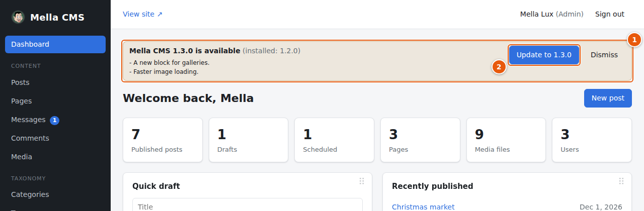Click the Media files stat card
The image size is (644, 211).
pos(506,140)
